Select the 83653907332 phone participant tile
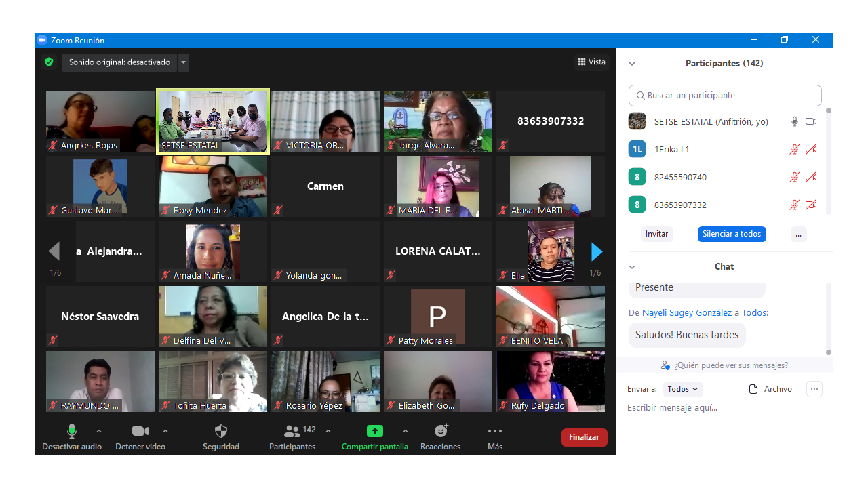868x488 pixels. (x=551, y=121)
